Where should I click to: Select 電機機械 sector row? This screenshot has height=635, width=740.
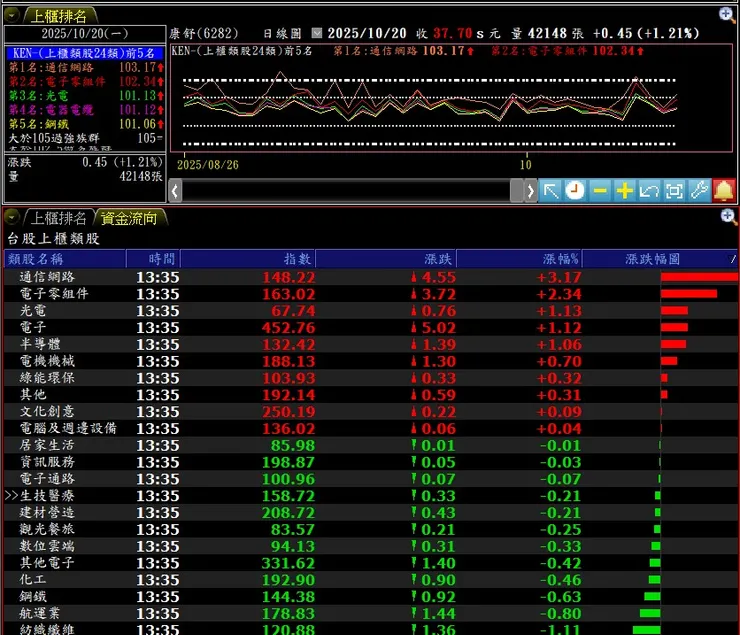(x=370, y=361)
